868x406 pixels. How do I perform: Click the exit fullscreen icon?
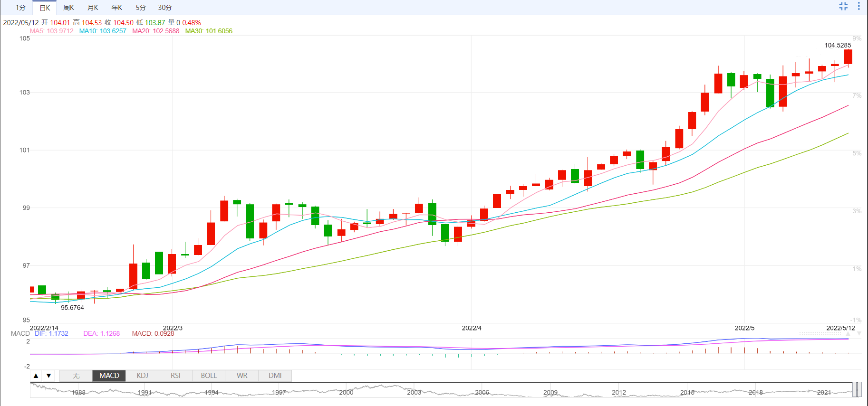[x=843, y=6]
